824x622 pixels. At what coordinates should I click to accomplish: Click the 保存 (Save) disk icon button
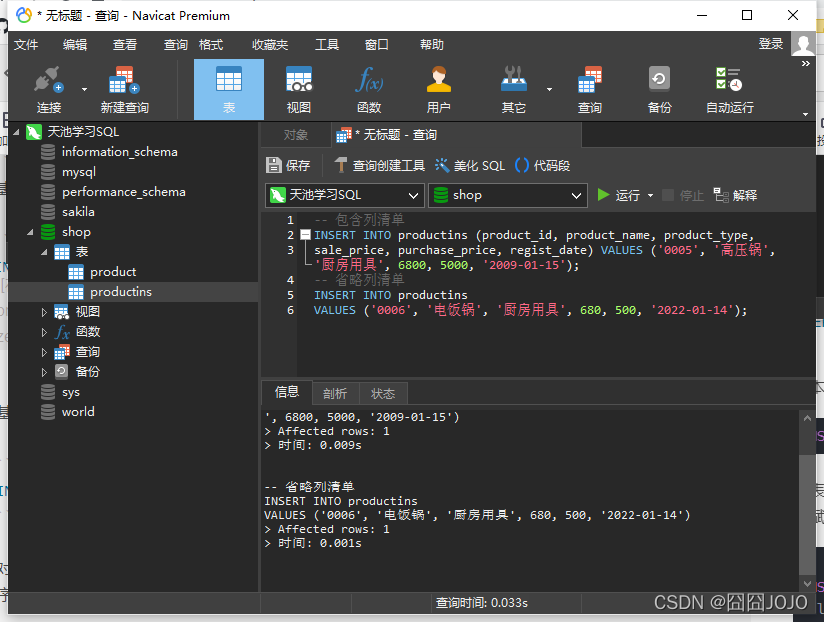[x=288, y=165]
